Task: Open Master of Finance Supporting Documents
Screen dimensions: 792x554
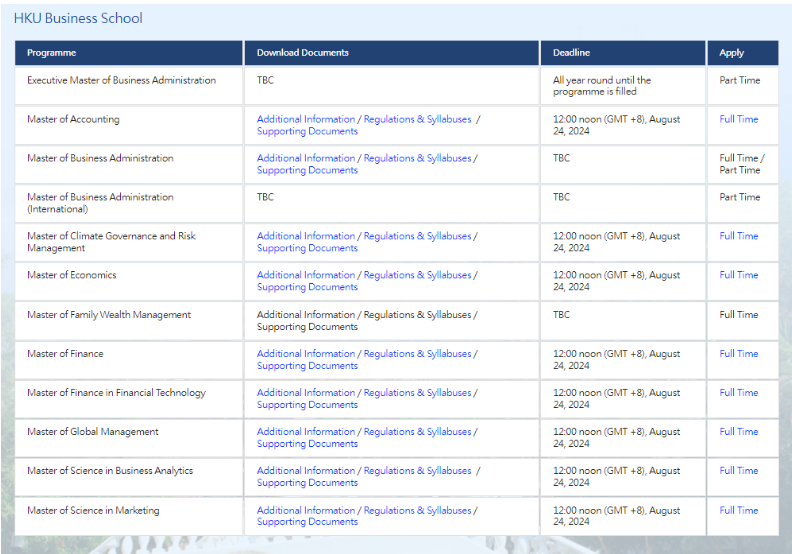Action: (307, 366)
